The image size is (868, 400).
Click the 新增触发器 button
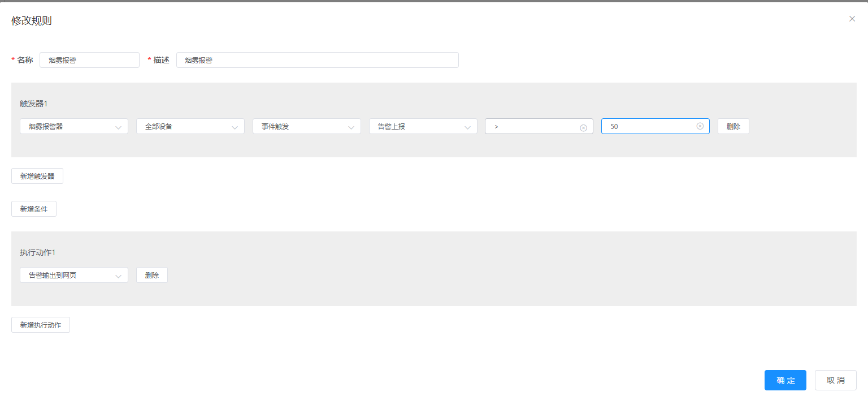tap(37, 176)
